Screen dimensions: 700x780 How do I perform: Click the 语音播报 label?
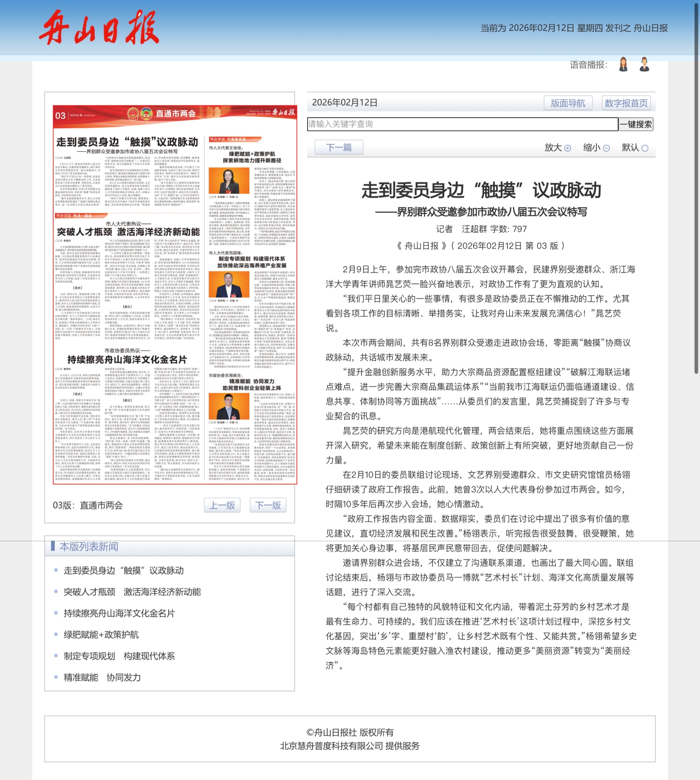point(589,65)
